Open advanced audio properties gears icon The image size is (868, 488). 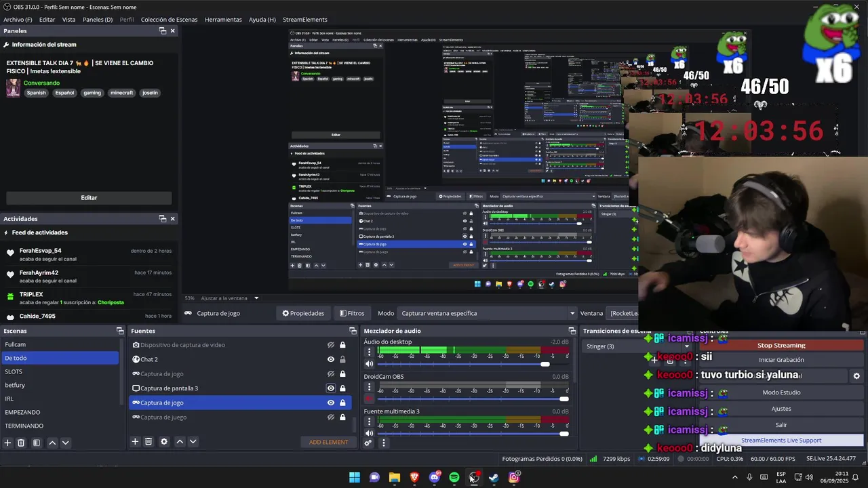[x=368, y=443]
